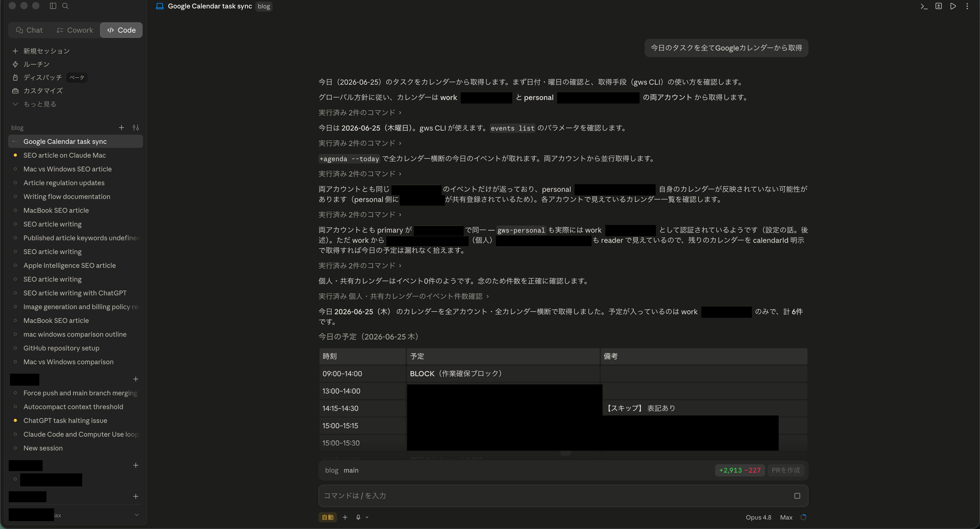This screenshot has height=529, width=980.
Task: Click the run play icon in top bar
Action: [x=953, y=6]
